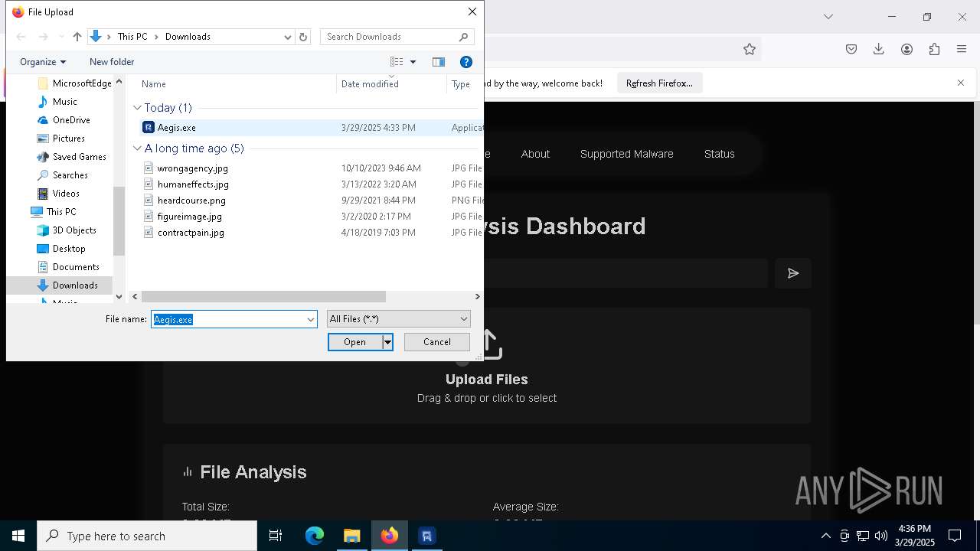Screen dimensions: 980x551
Task: Open MicrosoftEdge folder in tree
Action: click(75, 83)
